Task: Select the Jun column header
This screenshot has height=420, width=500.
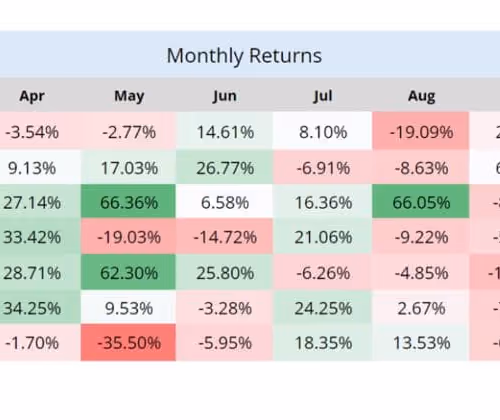Action: [x=225, y=96]
